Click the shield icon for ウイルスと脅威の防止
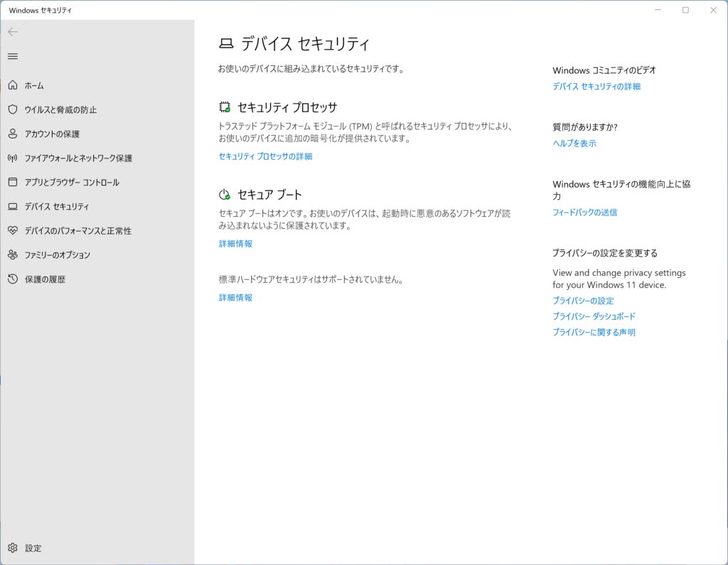The image size is (728, 565). click(x=13, y=109)
